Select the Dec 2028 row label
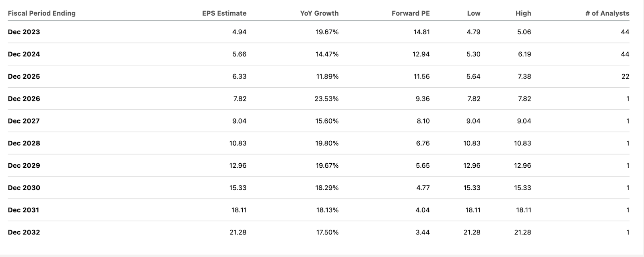Image resolution: width=644 pixels, height=257 pixels. click(x=24, y=143)
